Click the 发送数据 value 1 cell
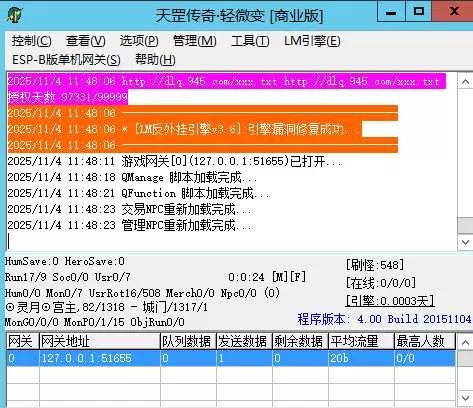473x408 pixels. pyautogui.click(x=245, y=358)
